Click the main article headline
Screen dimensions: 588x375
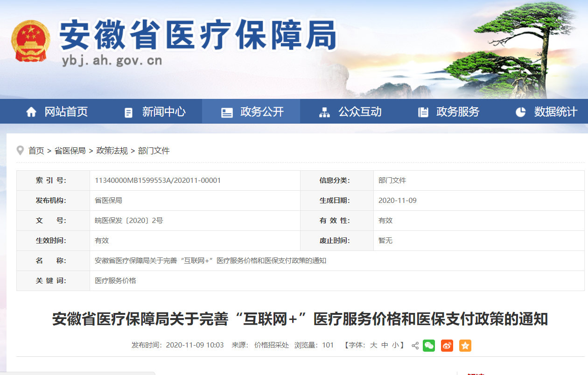point(300,319)
